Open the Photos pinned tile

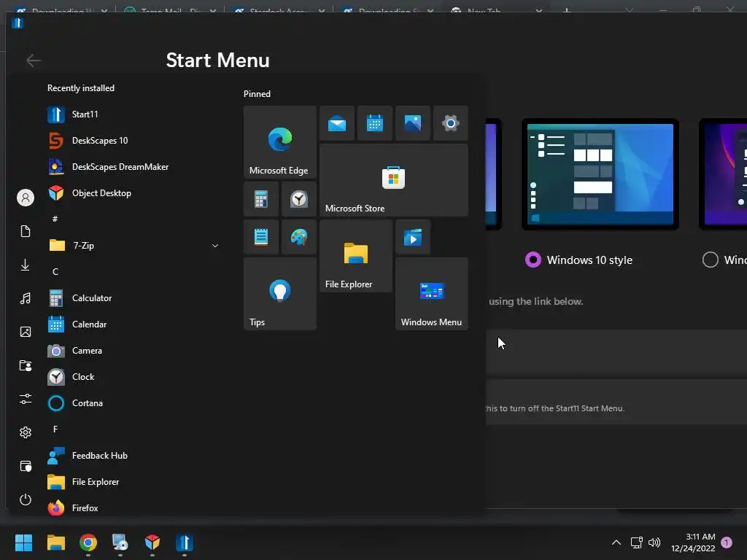point(413,123)
